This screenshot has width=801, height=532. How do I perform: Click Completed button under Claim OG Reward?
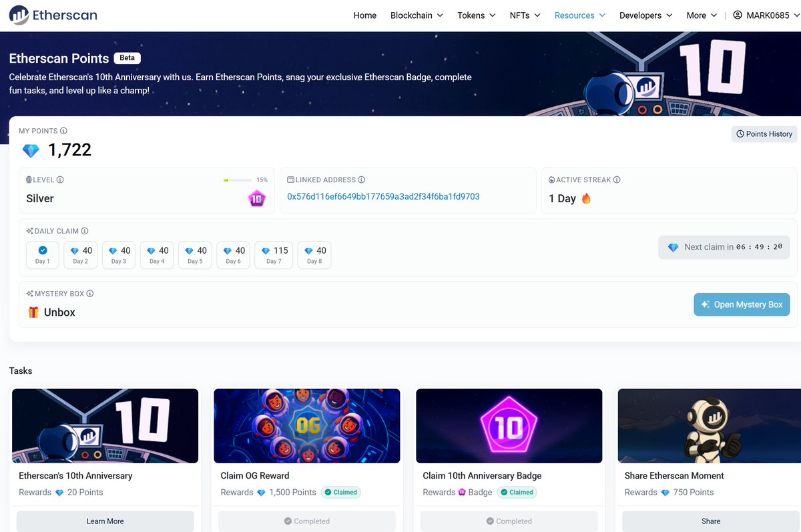[307, 521]
